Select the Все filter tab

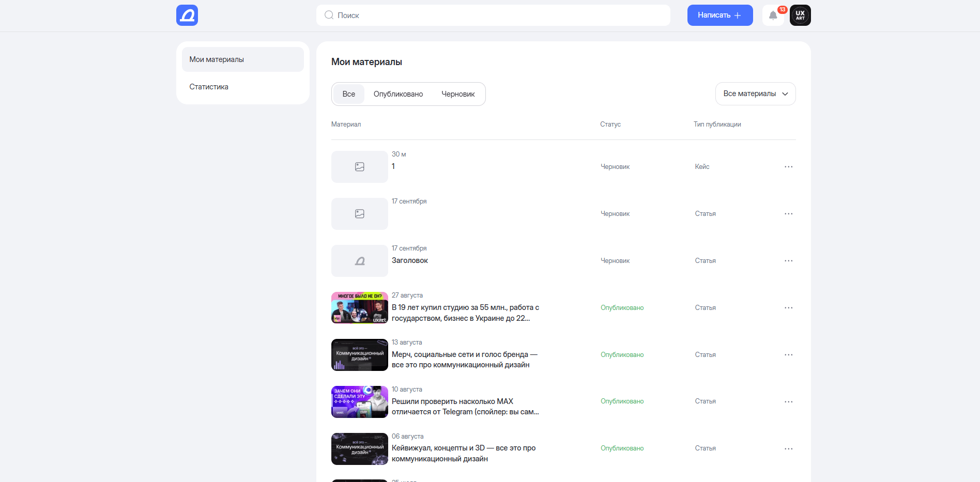348,94
